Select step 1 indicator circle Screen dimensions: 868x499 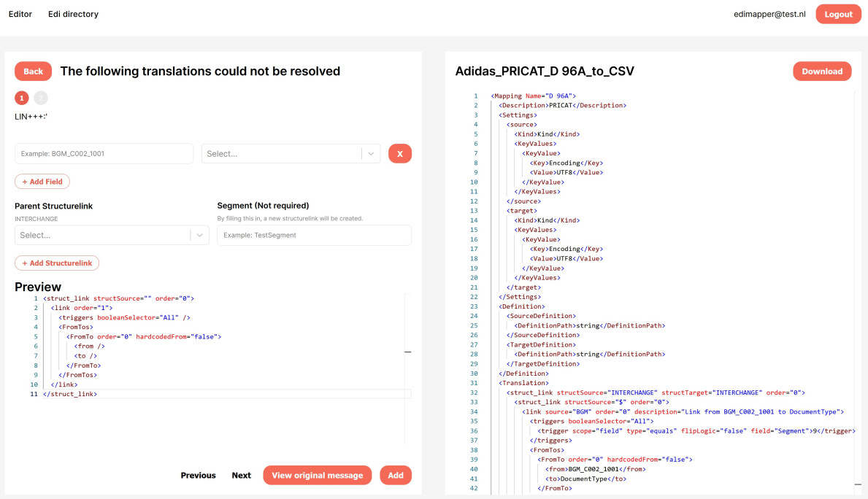click(22, 98)
